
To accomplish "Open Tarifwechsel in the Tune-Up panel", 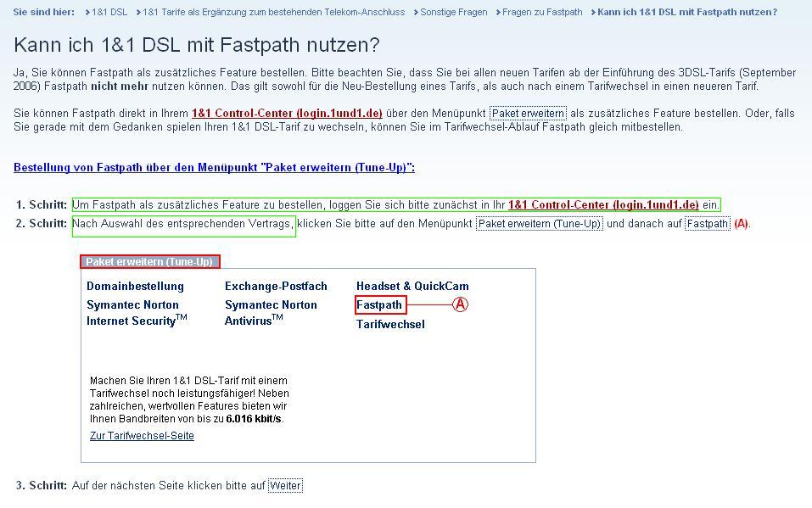I will coord(390,324).
